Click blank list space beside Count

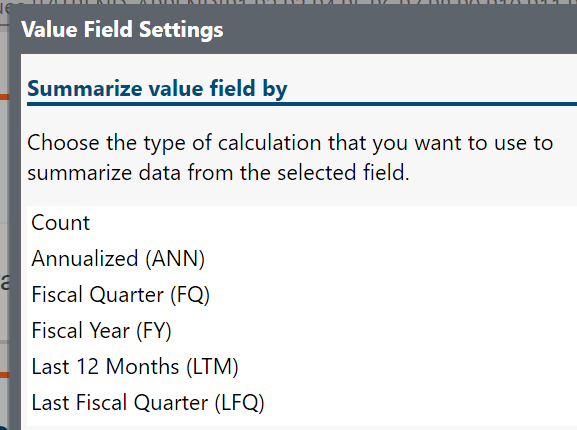tap(331, 223)
